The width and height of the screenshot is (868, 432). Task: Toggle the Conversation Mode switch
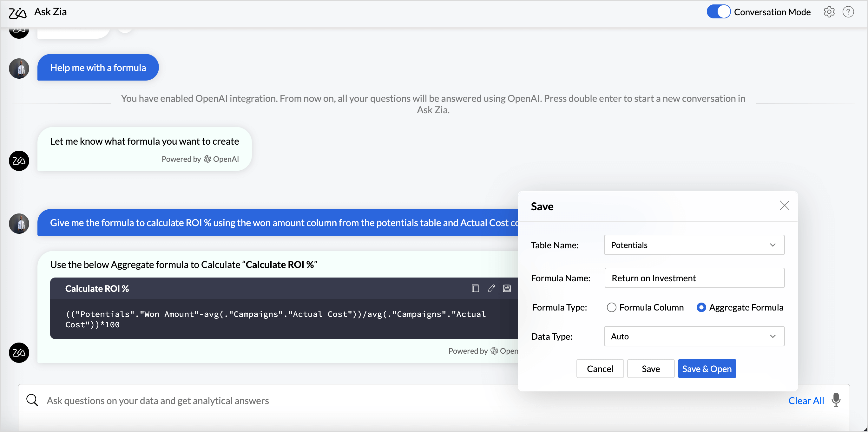(x=718, y=12)
